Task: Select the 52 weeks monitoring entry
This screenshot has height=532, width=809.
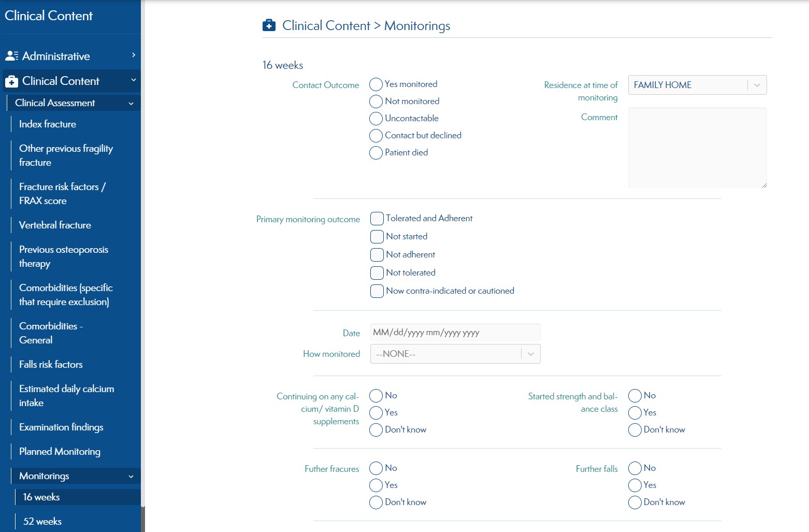Action: tap(78, 522)
